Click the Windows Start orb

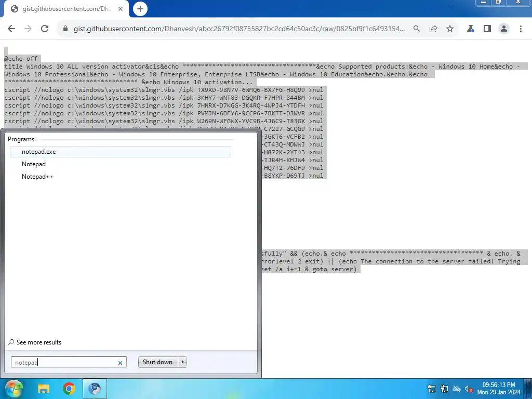pyautogui.click(x=14, y=389)
